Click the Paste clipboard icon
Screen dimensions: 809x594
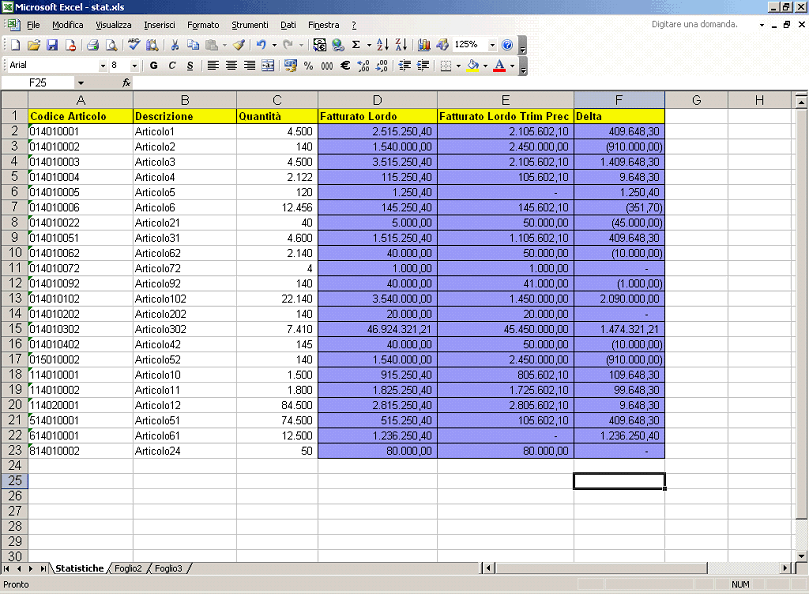tap(212, 45)
